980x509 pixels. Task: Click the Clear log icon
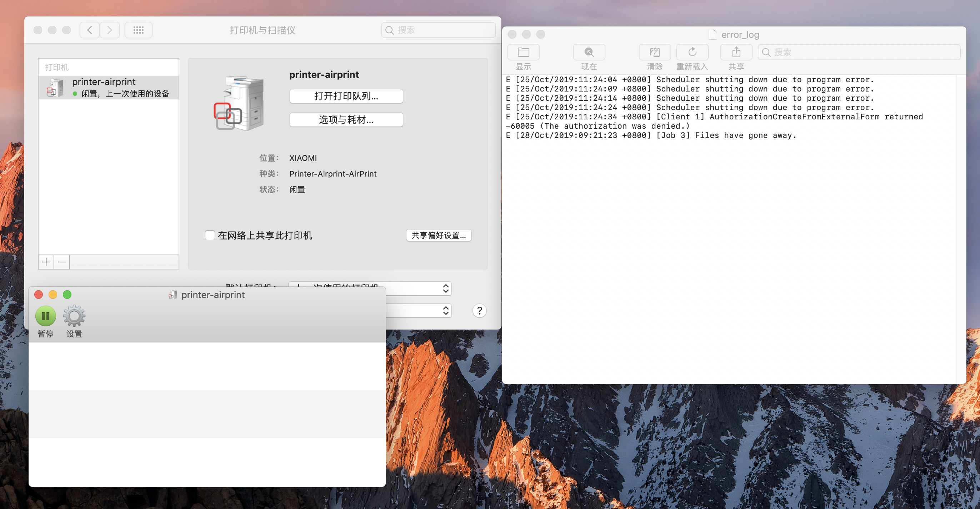[654, 52]
